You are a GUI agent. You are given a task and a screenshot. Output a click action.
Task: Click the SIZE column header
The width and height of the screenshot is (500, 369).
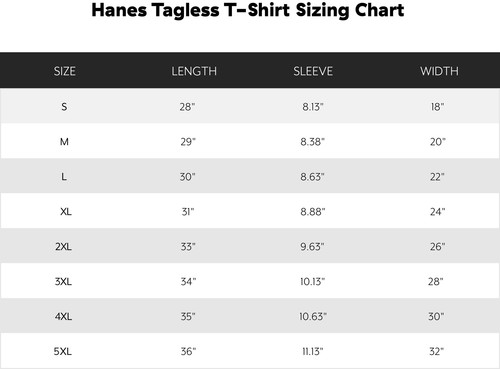click(x=65, y=71)
